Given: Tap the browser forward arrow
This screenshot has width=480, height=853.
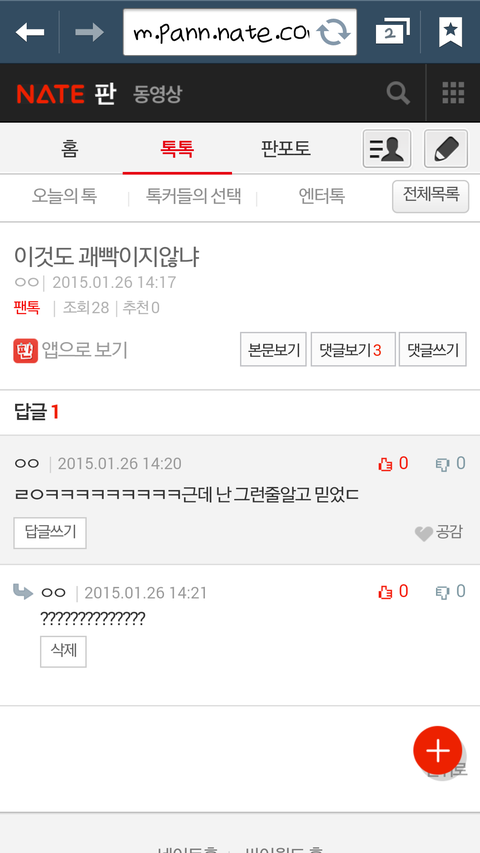Looking at the screenshot, I should (x=89, y=33).
